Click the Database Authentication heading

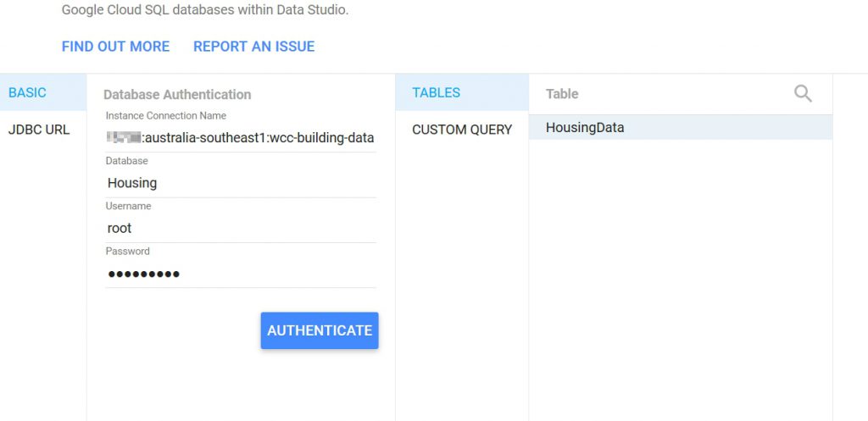[x=177, y=95]
